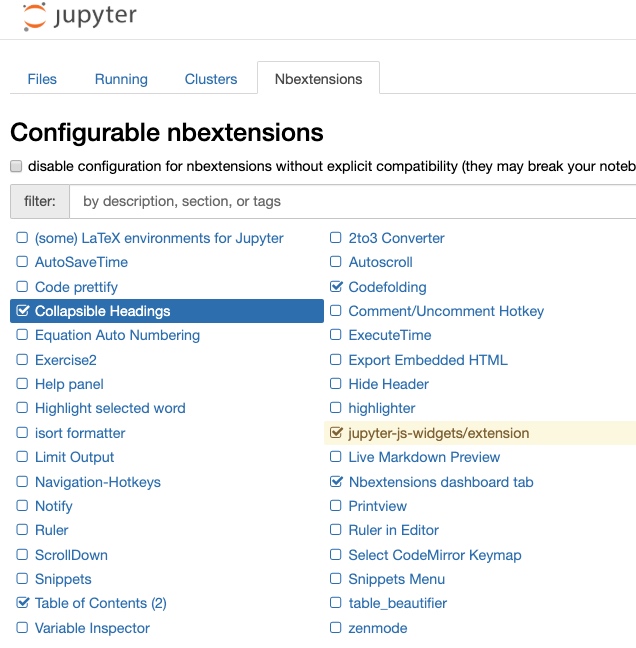This screenshot has width=636, height=648.
Task: Disable the Codefolding extension checkbox
Action: (x=336, y=287)
